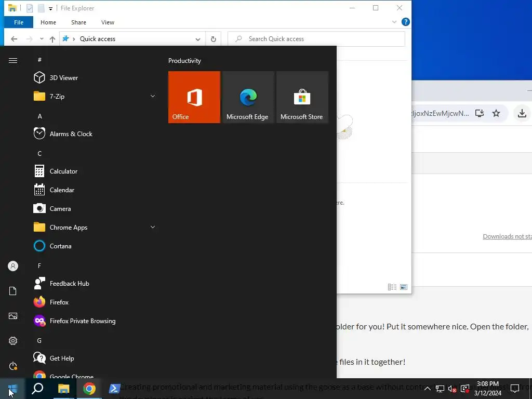Screen dimensions: 532x399
Task: Jump to letter index via # header
Action: (39, 60)
